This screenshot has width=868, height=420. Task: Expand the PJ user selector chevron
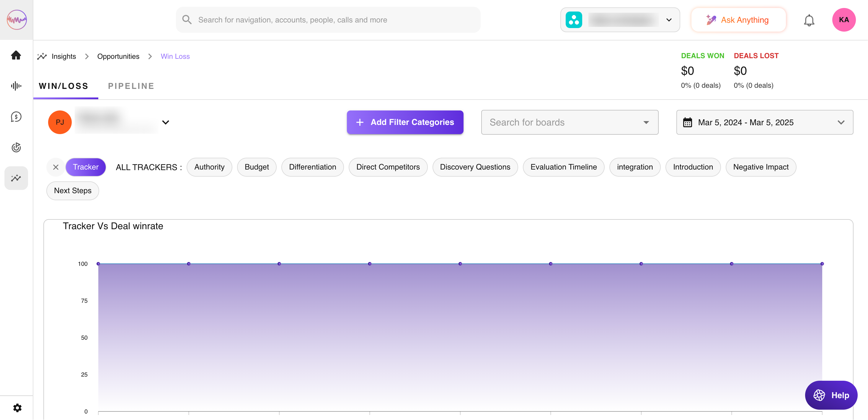tap(165, 122)
